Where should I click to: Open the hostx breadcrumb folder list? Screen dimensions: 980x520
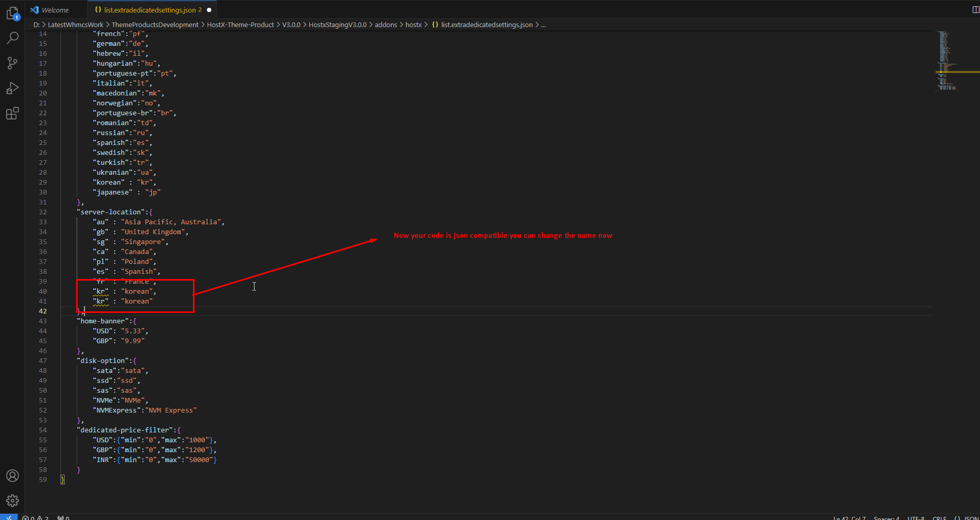click(x=413, y=25)
